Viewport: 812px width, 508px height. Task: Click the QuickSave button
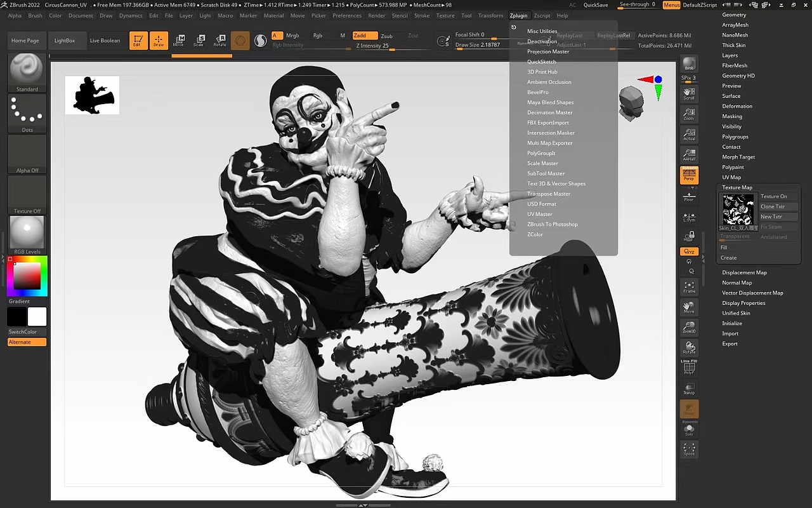[596, 5]
